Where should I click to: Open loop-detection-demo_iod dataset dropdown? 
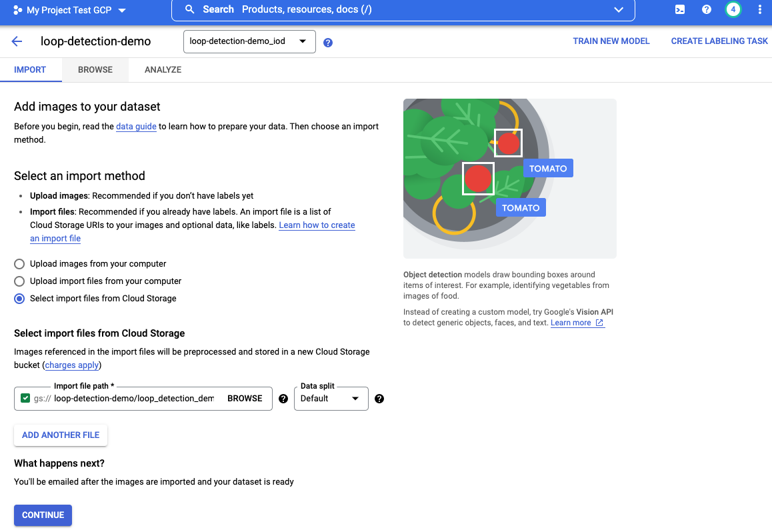click(249, 41)
